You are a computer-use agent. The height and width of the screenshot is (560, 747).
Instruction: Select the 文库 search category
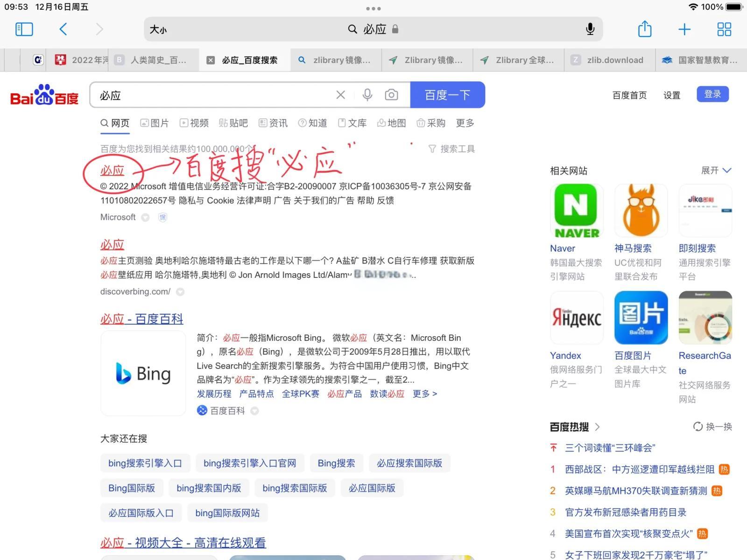point(352,123)
